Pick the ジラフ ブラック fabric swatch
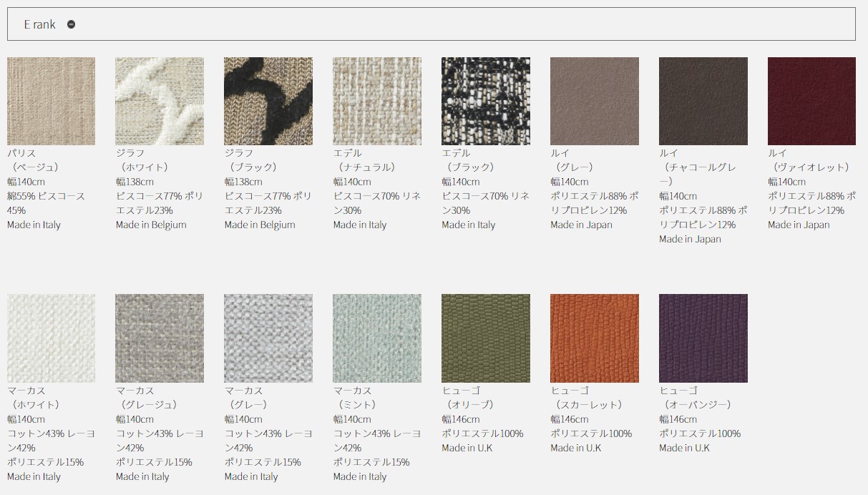Viewport: 868px width, 495px height. pyautogui.click(x=268, y=101)
